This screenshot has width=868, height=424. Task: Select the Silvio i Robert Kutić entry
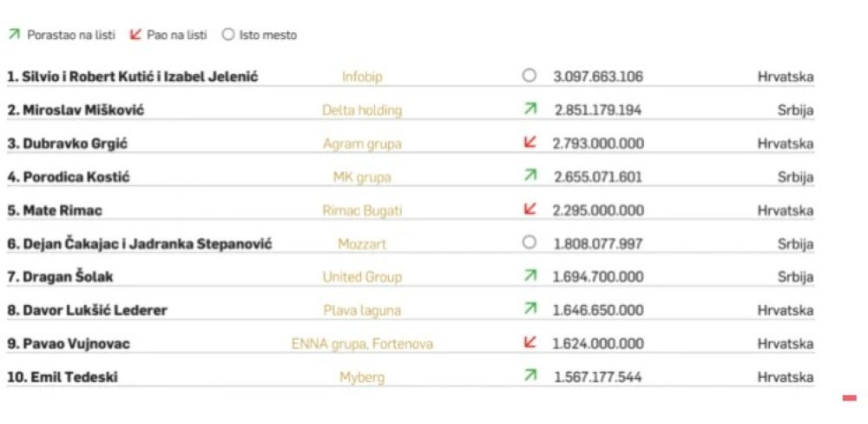(x=132, y=76)
